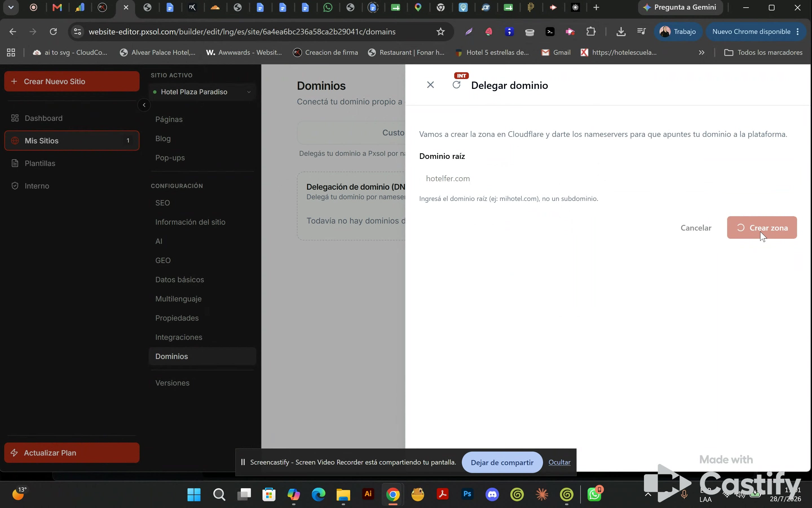812x508 pixels.
Task: Open Pop-ups settings
Action: coord(170,157)
